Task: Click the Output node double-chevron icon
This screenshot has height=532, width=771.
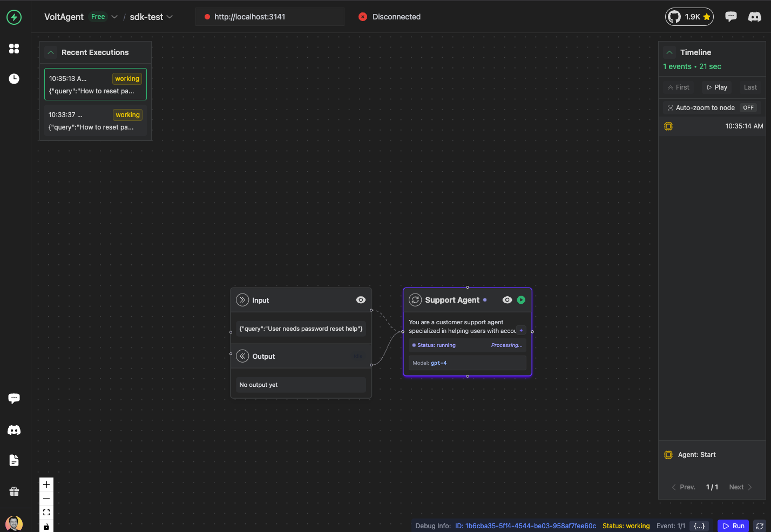Action: click(242, 356)
